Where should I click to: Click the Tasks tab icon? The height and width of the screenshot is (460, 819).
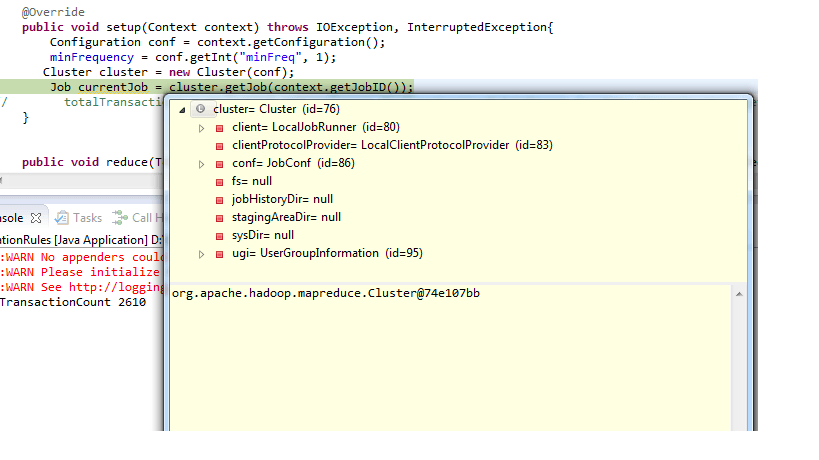(62, 217)
